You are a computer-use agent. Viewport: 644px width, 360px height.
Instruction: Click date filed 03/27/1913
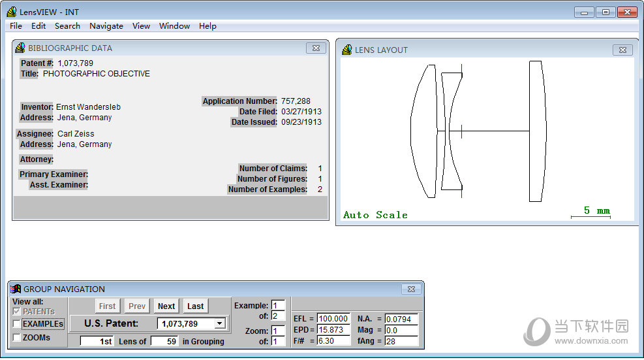click(x=301, y=112)
